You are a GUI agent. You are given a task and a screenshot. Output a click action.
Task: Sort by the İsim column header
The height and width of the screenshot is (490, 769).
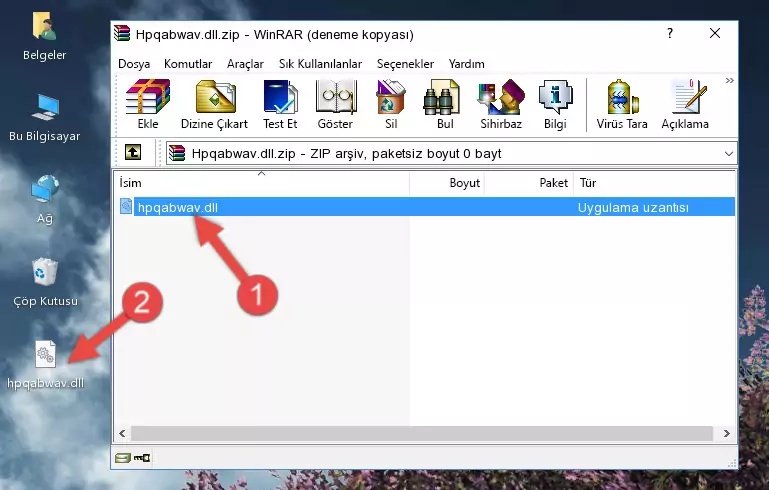[x=262, y=182]
